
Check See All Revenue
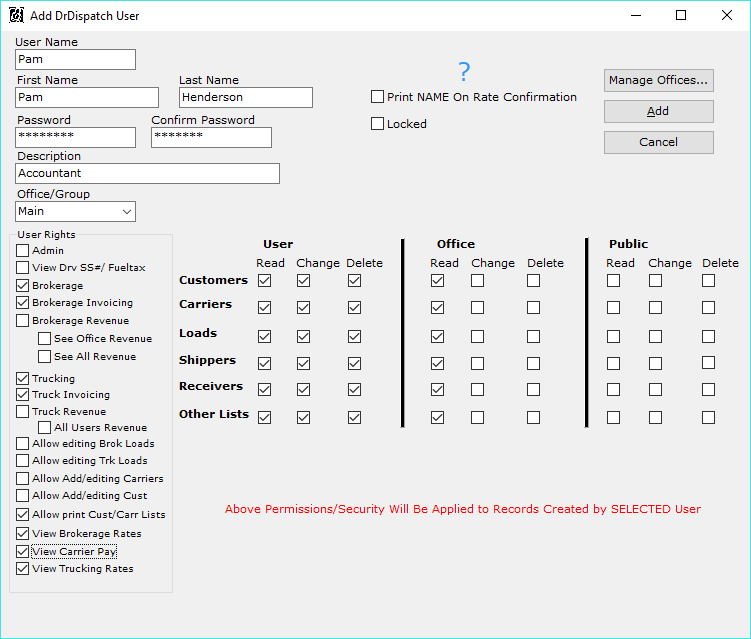(45, 356)
